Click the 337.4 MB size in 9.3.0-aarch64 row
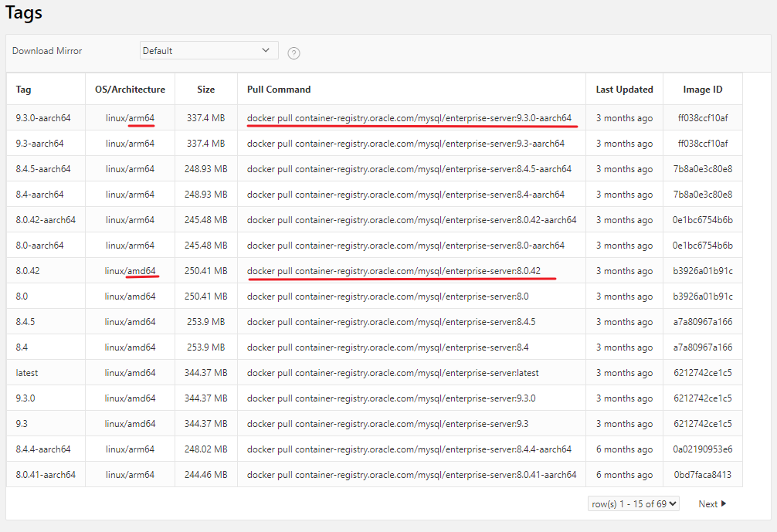 (x=205, y=118)
